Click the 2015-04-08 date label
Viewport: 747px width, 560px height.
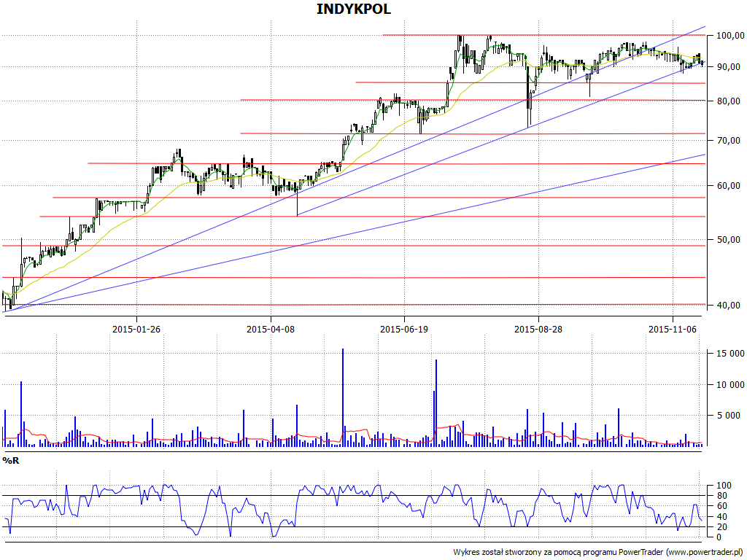(x=271, y=329)
